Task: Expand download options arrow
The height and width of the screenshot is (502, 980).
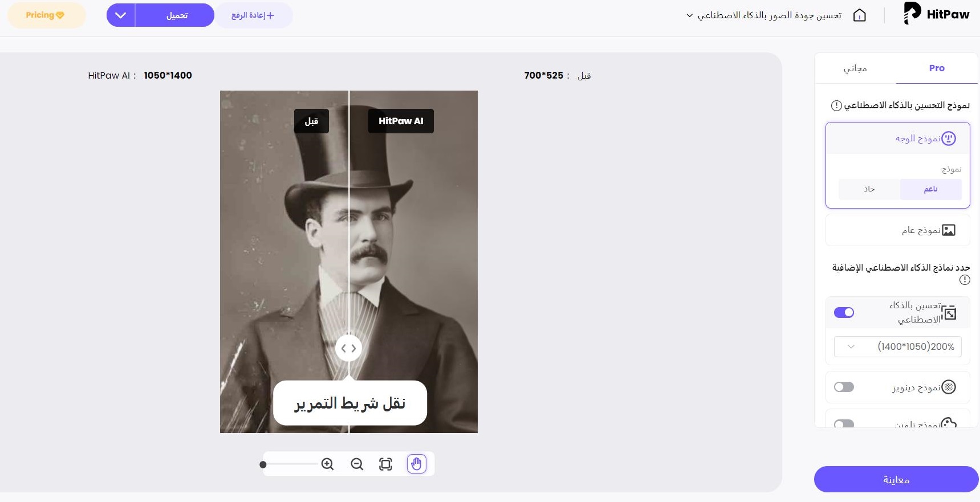Action: coord(121,15)
